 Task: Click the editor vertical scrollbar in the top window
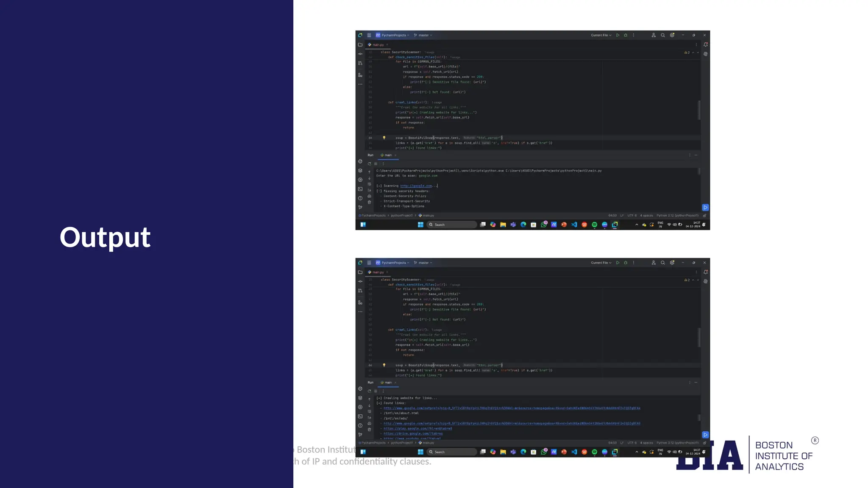pos(699,110)
